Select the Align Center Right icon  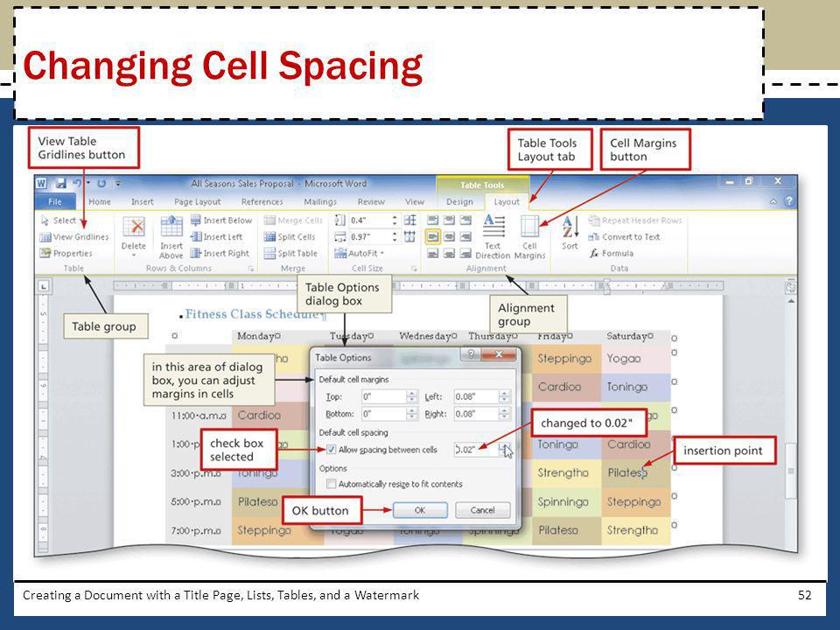click(466, 237)
